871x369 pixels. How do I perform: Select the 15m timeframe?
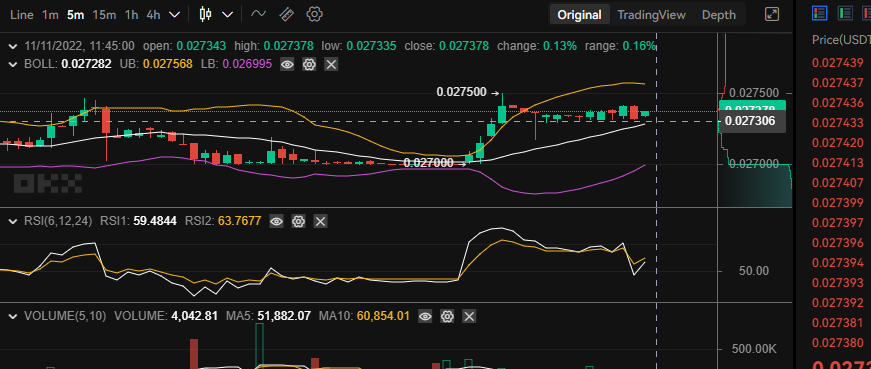[104, 15]
